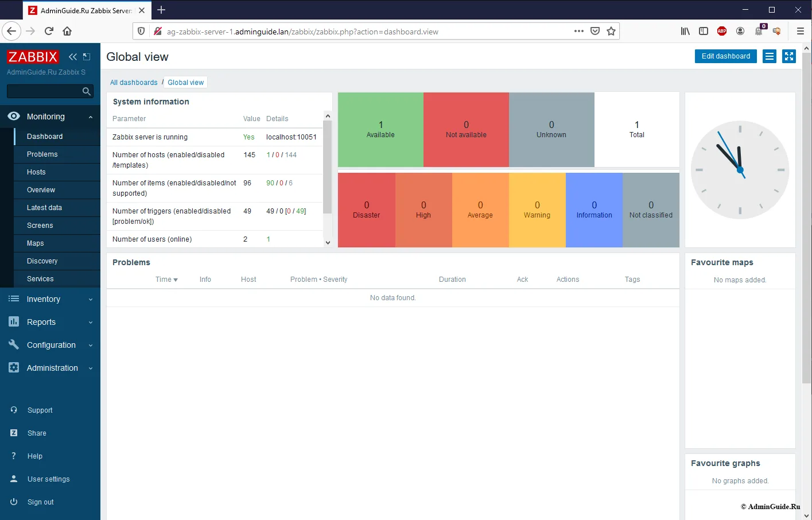The image size is (812, 520).
Task: Click the Share Z icon
Action: [x=14, y=433]
